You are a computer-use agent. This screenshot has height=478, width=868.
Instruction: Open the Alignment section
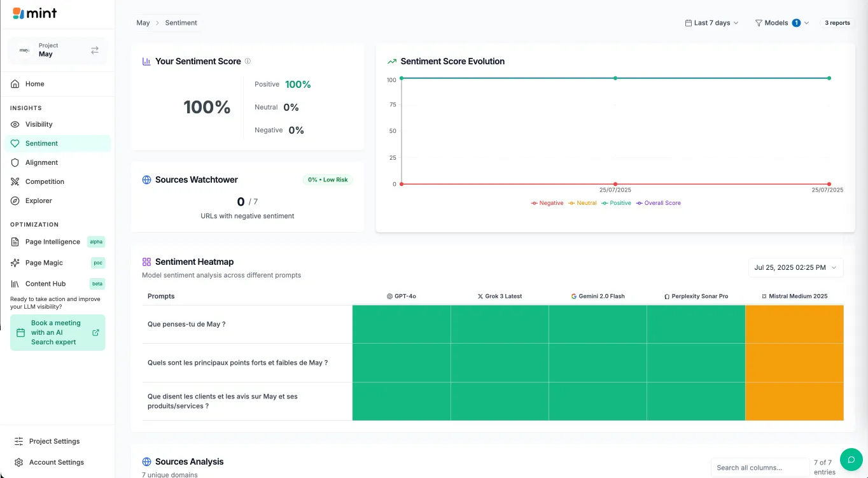pyautogui.click(x=41, y=163)
